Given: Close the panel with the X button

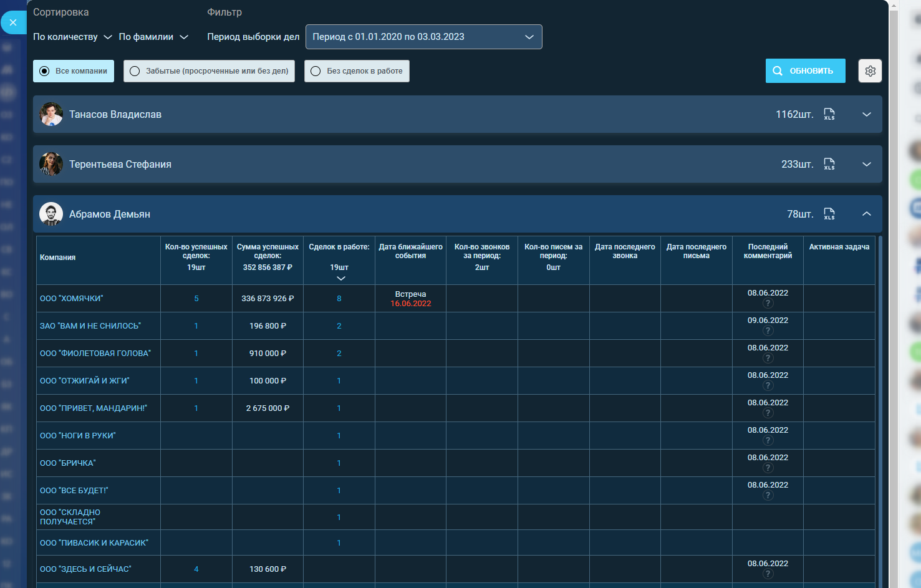Looking at the screenshot, I should (13, 22).
